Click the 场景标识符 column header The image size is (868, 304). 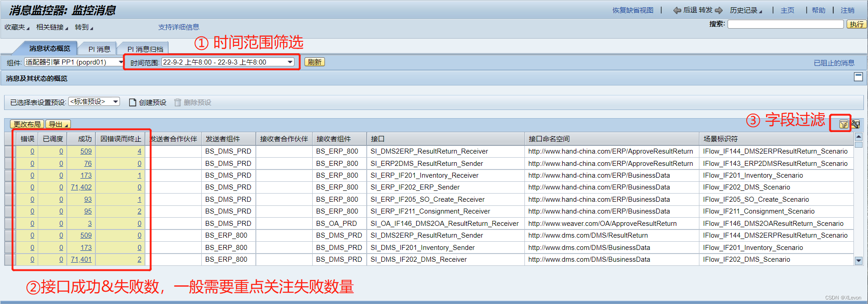click(x=776, y=139)
